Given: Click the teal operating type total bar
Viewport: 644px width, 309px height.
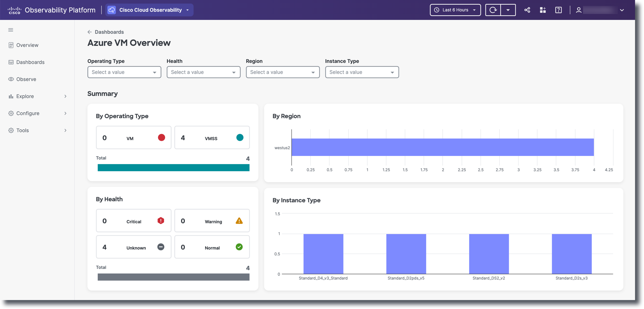Looking at the screenshot, I should point(173,168).
